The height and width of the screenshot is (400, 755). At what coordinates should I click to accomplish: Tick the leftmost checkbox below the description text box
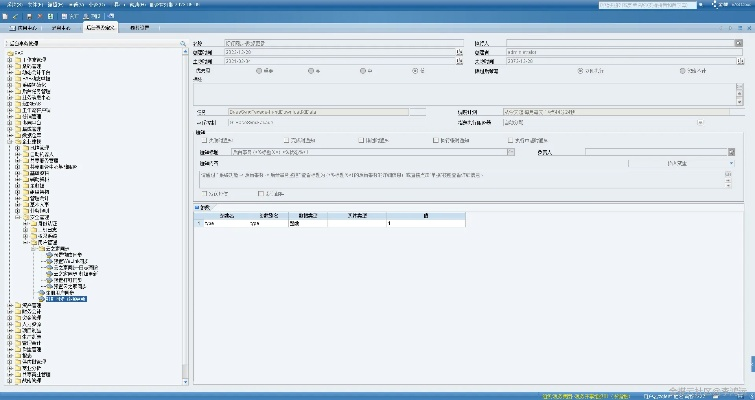[x=203, y=192]
